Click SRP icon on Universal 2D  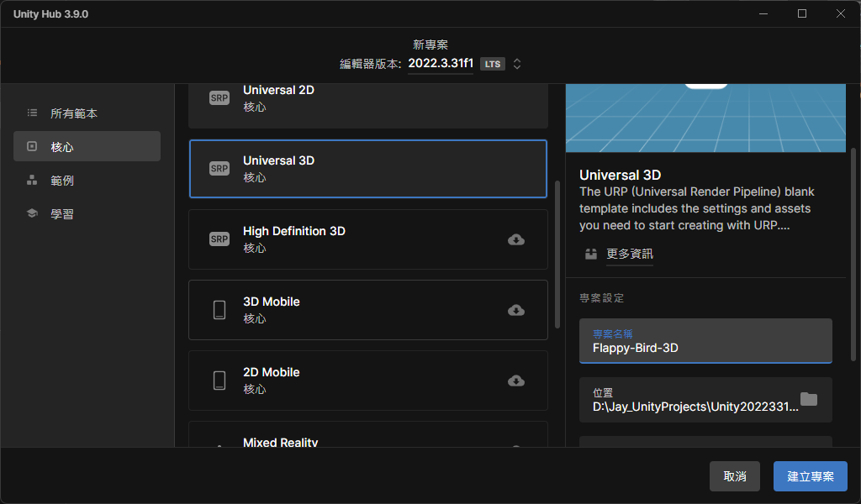click(219, 97)
